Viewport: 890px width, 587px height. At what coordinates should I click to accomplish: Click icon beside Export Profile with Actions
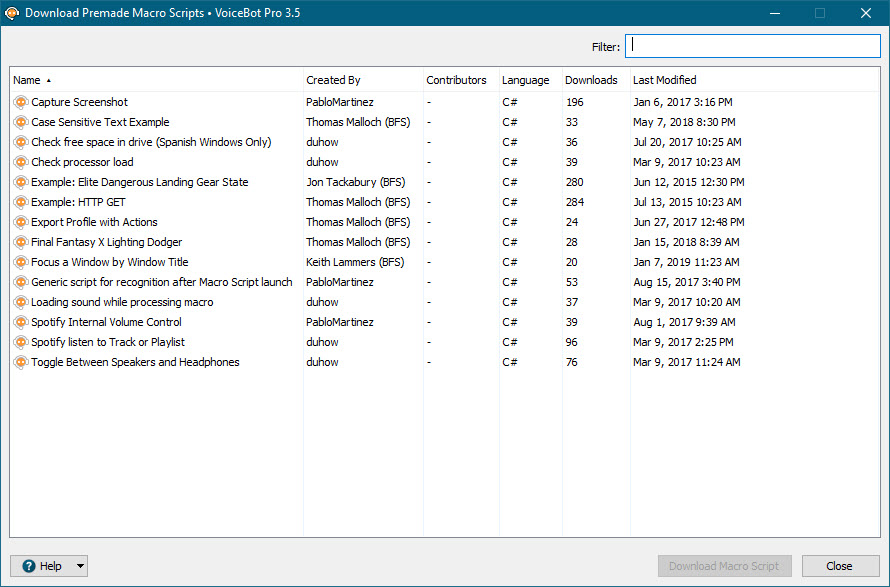[20, 222]
